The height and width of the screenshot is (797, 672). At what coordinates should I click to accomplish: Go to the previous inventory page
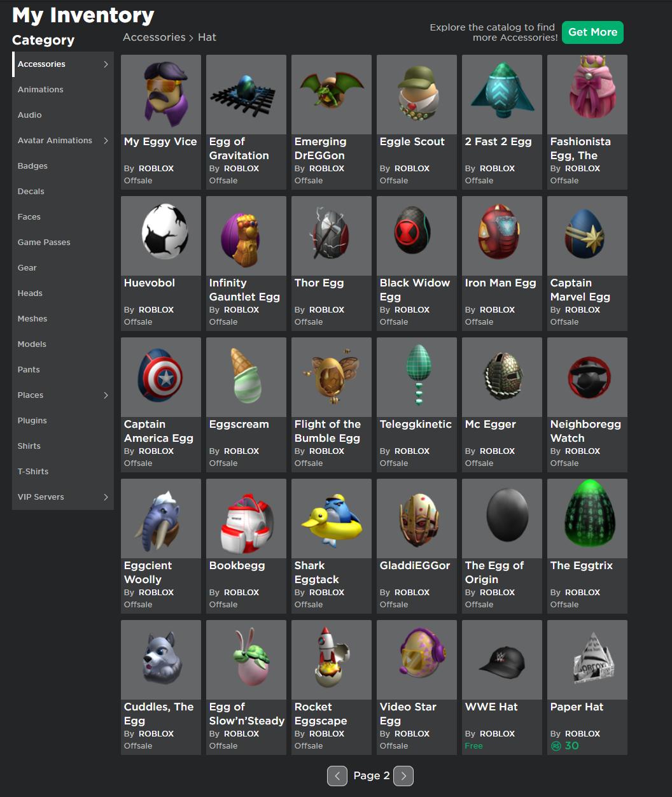point(337,775)
